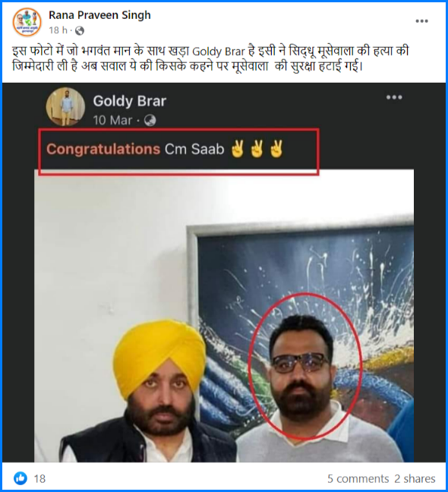Click the globe icon beside 10 Mar
This screenshot has width=448, height=492.
[150, 120]
